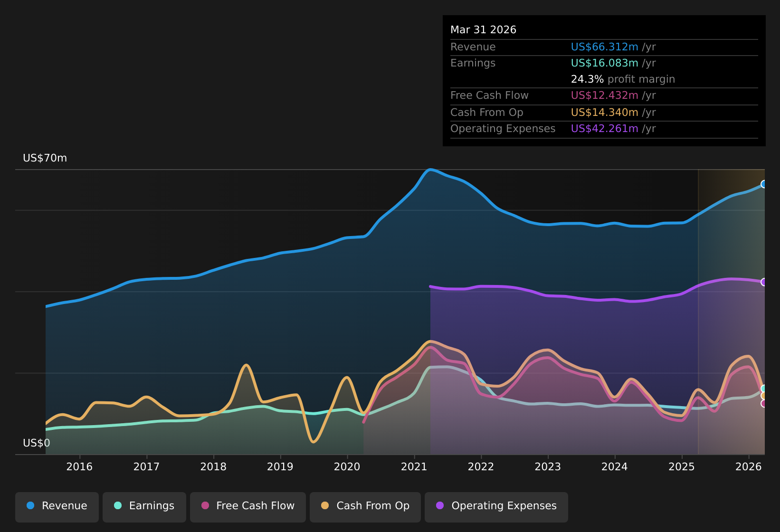Toggle the Cash From Op legend series
Viewport: 780px width, 532px height.
365,507
